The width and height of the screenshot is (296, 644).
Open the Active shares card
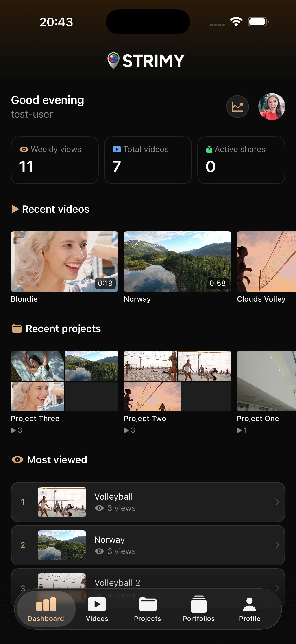[241, 160]
